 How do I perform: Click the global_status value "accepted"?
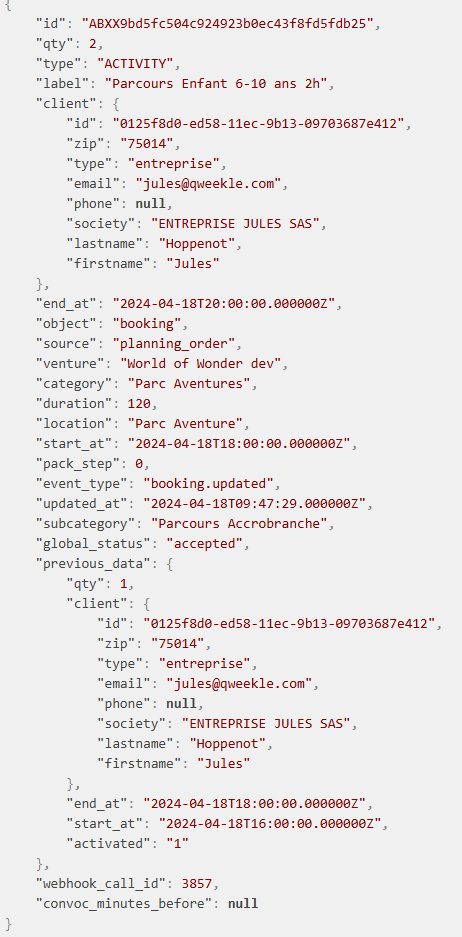pos(204,543)
